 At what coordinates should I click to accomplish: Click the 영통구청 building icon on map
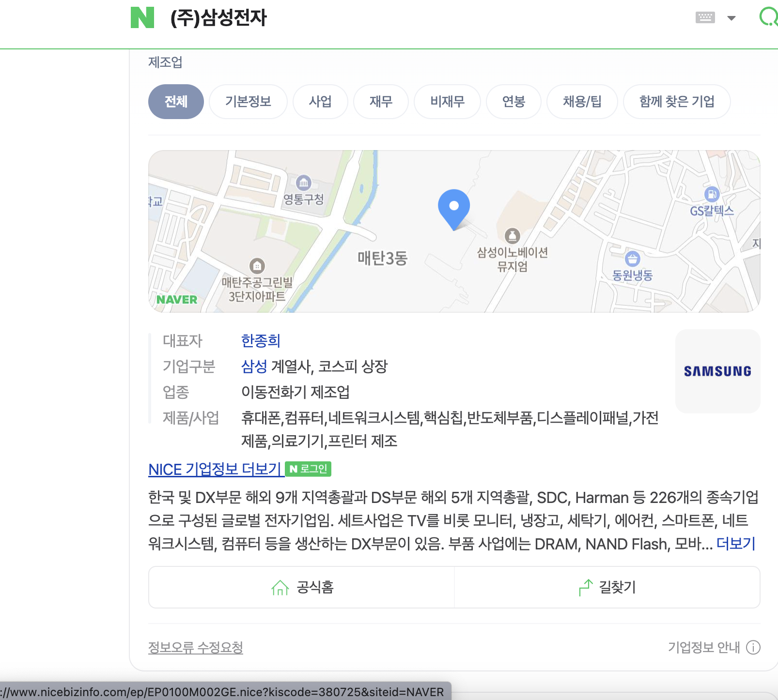click(x=304, y=183)
